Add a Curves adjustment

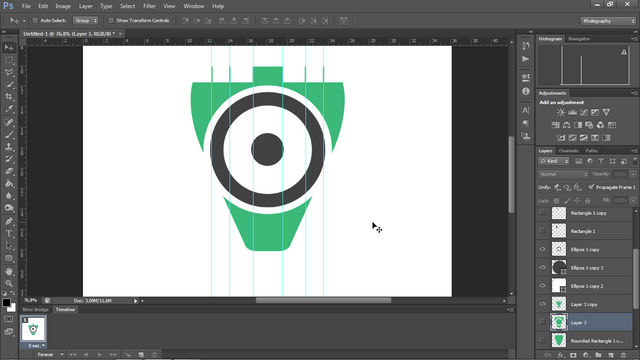pos(584,112)
